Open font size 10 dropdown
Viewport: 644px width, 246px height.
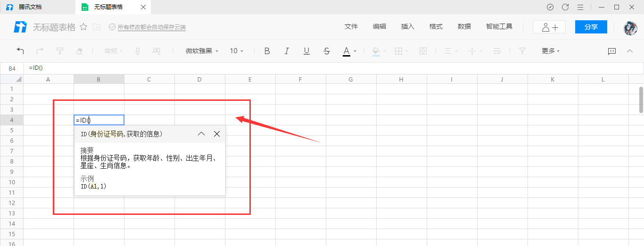(237, 51)
